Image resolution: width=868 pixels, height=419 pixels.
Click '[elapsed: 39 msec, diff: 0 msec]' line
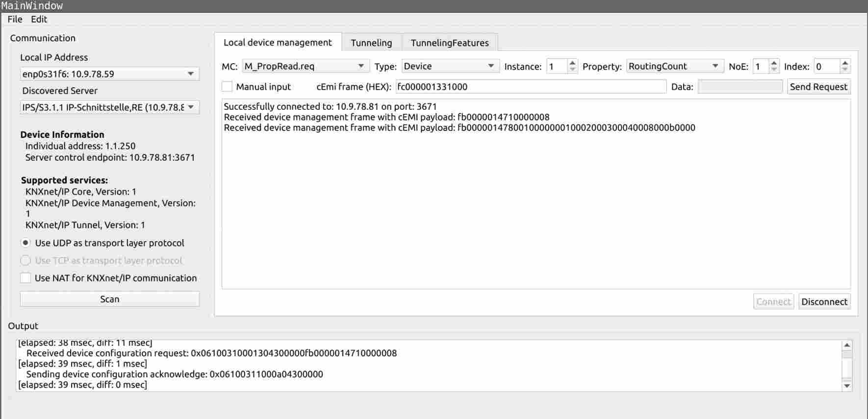coord(82,385)
